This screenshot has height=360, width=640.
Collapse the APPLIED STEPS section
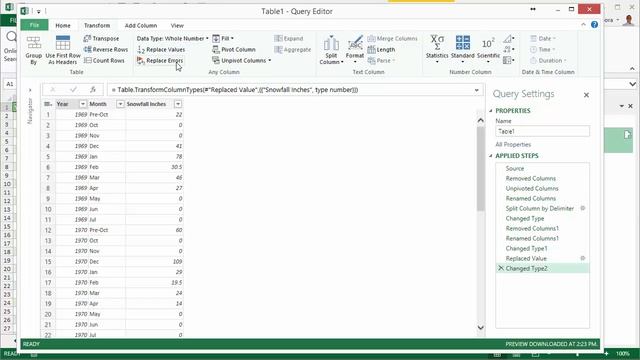[491, 156]
